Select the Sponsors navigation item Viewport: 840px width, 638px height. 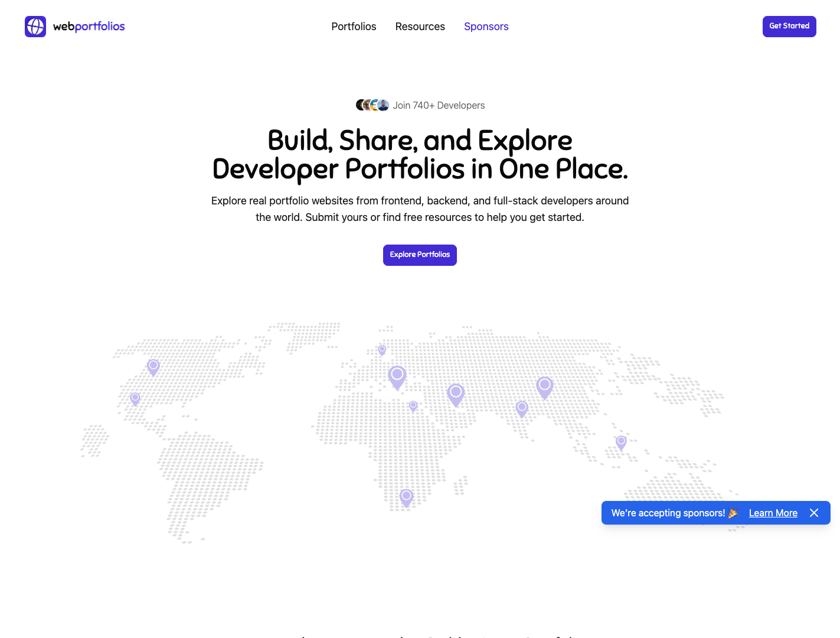(486, 27)
